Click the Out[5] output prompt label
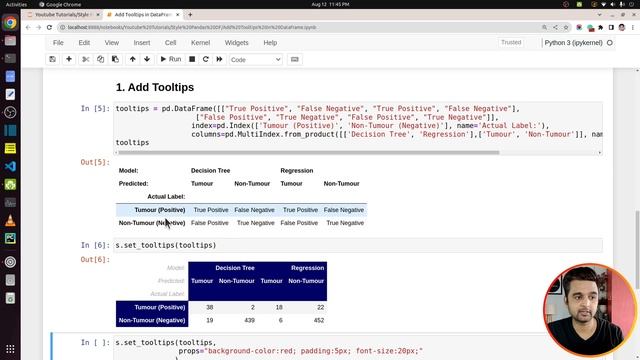This screenshot has height=360, width=640. (x=95, y=162)
